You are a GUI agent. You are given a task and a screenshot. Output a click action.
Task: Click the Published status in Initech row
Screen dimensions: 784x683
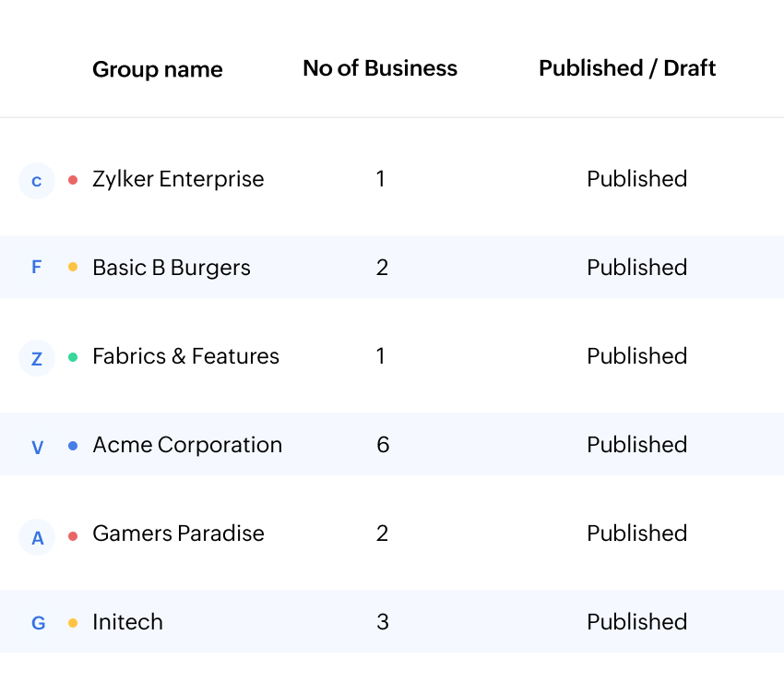[x=636, y=622]
